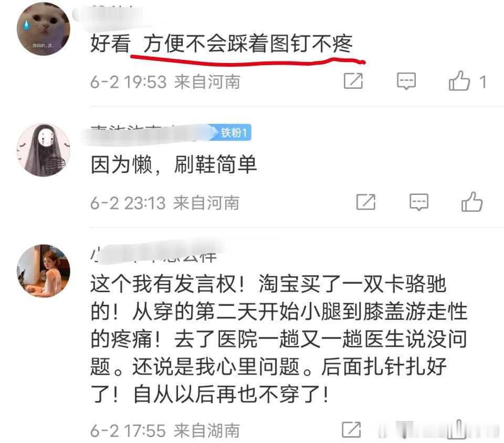This screenshot has width=504, height=443.
Task: Select the comment text 因为懒，刷鞋简单
Action: pos(174,164)
